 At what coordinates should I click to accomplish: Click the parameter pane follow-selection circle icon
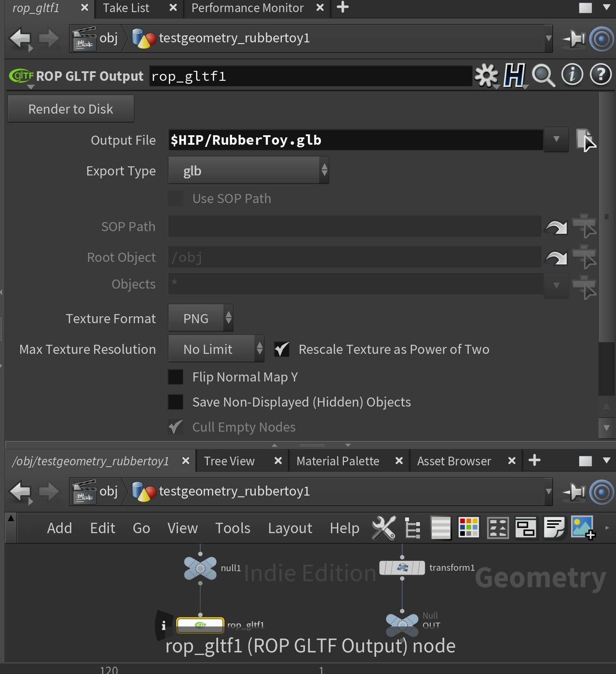click(x=602, y=39)
